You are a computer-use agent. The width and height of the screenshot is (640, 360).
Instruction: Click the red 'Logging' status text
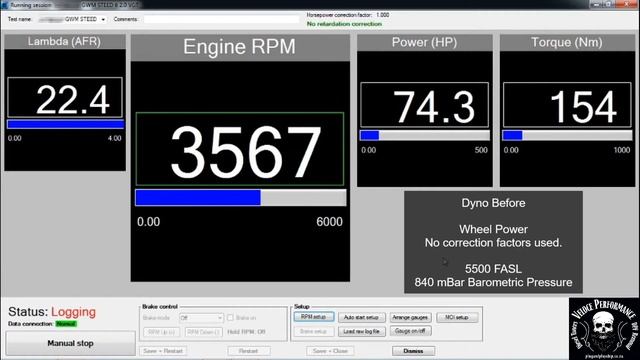coord(73,312)
